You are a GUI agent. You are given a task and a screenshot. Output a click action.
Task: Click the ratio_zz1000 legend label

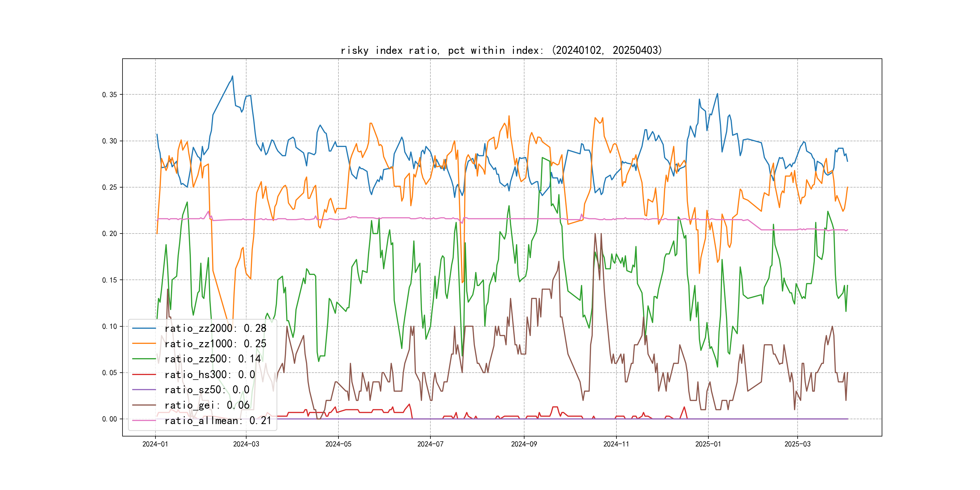[x=215, y=344]
